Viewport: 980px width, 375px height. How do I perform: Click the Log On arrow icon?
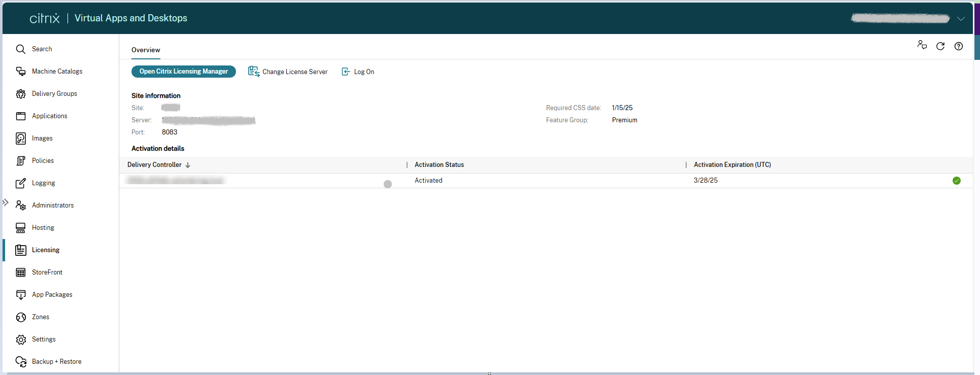(x=346, y=72)
